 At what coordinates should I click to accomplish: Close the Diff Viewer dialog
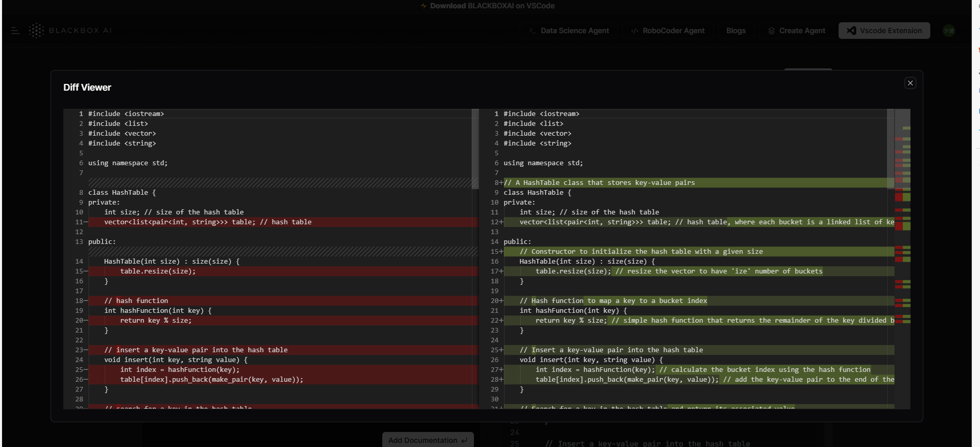[x=910, y=83]
